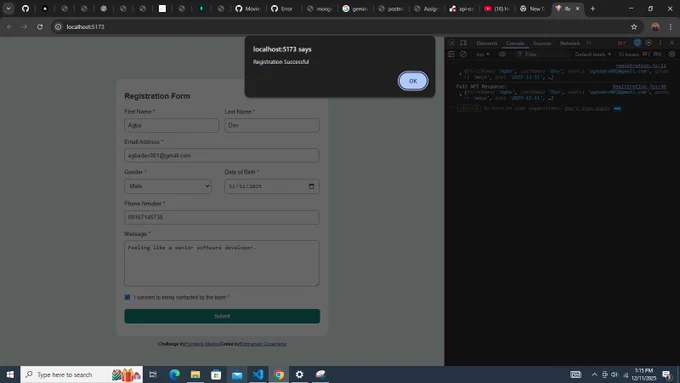Click the Email Address input field
Screen dimensions: 680x383
click(x=222, y=156)
